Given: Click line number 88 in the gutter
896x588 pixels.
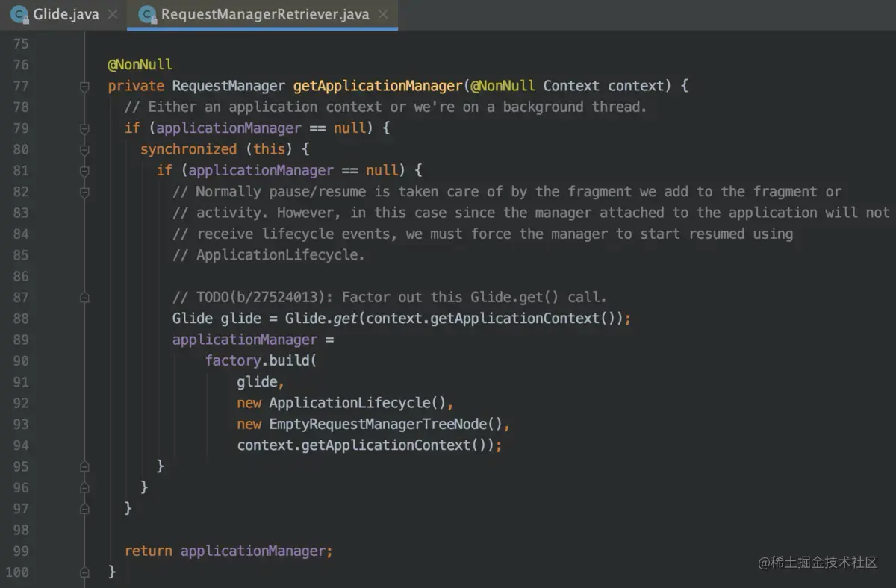Looking at the screenshot, I should tap(21, 319).
